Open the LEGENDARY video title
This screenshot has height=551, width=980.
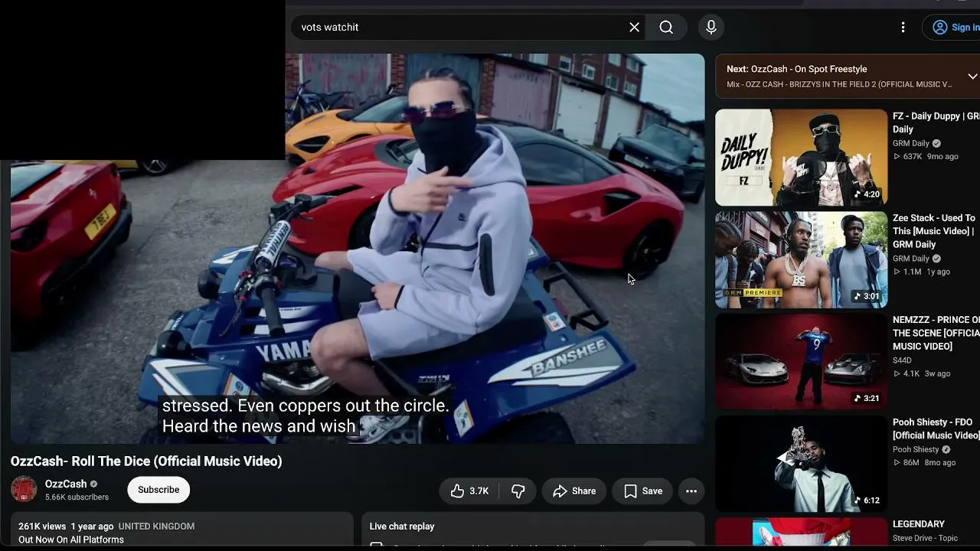pos(919,524)
